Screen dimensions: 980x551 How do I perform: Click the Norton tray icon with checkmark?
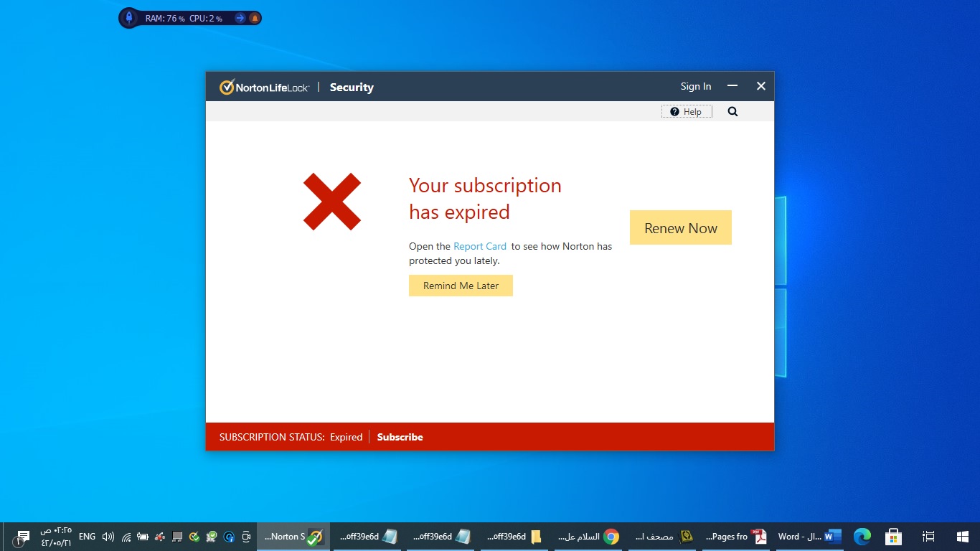(x=194, y=537)
